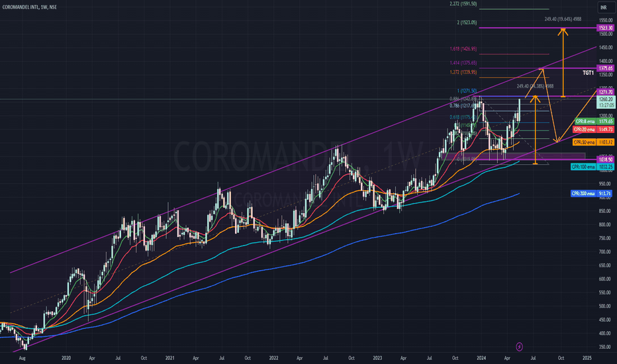Screen dimensions: 617x364
Task: Click the Fib level label 0.618
Action: pyautogui.click(x=463, y=117)
